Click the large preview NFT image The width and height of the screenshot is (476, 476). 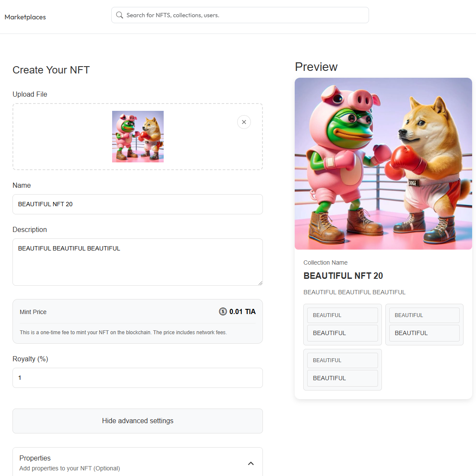383,164
